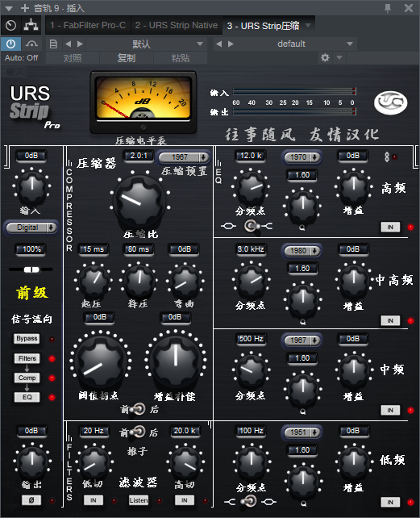This screenshot has width=420, height=518.
Task: Expand the default program dropdown
Action: tap(350, 44)
